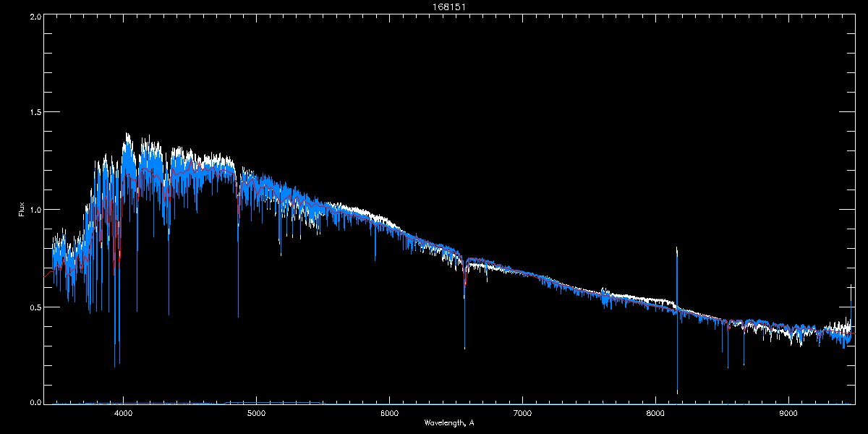The width and height of the screenshot is (868, 434).
Task: Select the 8000 x-axis tick label
Action: 655,414
